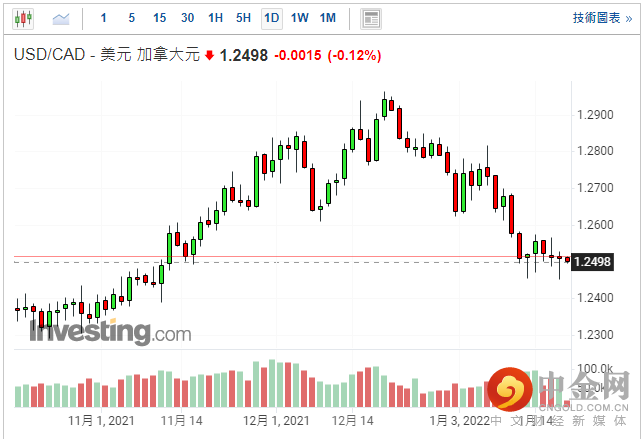The height and width of the screenshot is (439, 644).
Task: Click the Investing.com watermark logo
Action: [110, 332]
